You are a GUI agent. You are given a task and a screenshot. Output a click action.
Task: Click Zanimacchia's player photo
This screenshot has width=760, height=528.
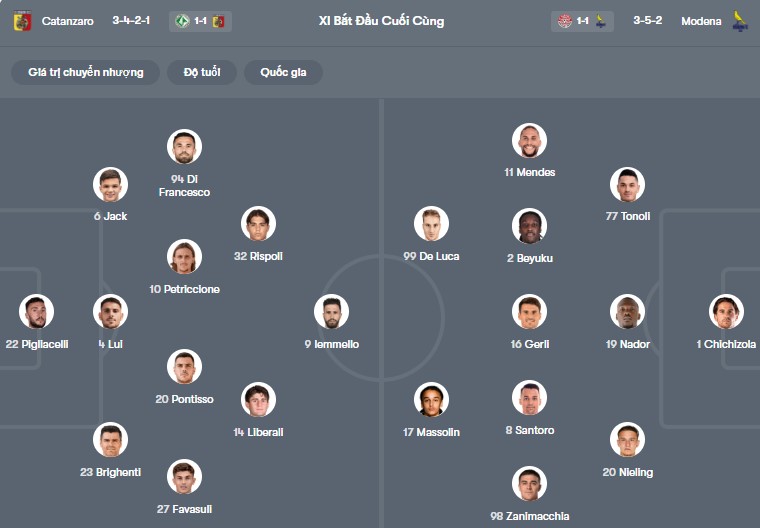click(529, 484)
